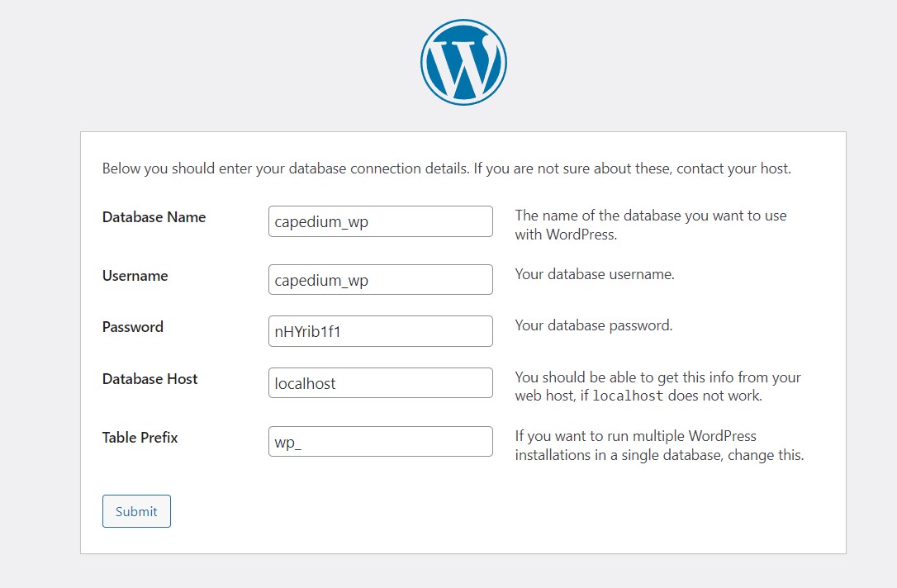Click the WordPress logo
Viewport: 897px width, 588px height.
[463, 62]
